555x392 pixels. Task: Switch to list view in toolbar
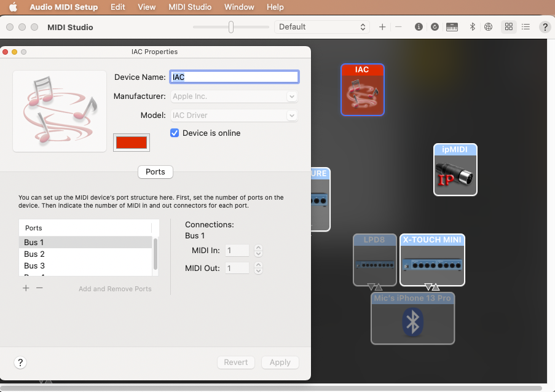point(525,27)
